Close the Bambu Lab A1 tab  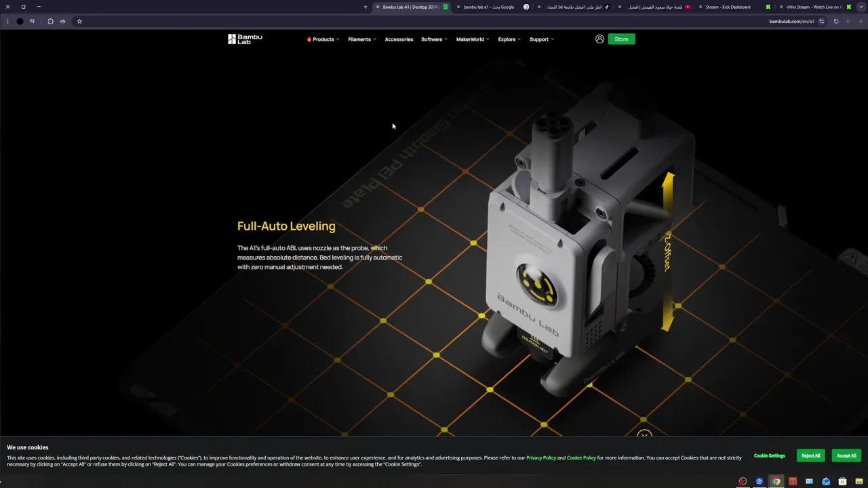[378, 7]
